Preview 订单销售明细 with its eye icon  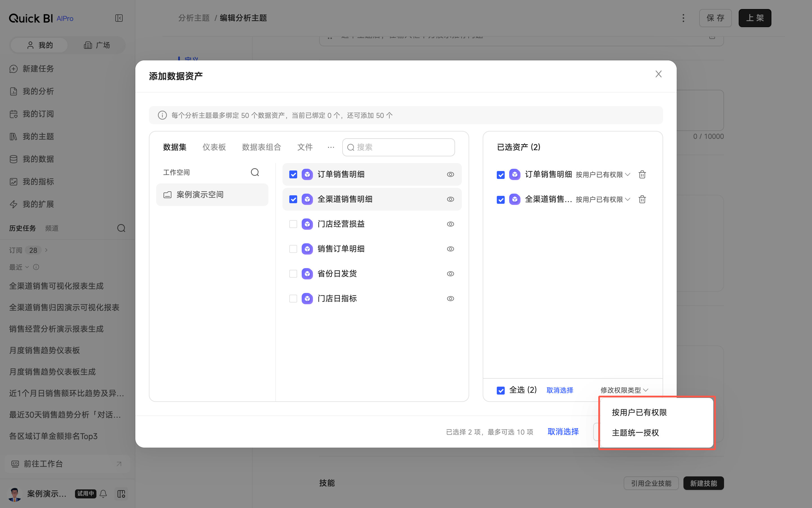(450, 174)
